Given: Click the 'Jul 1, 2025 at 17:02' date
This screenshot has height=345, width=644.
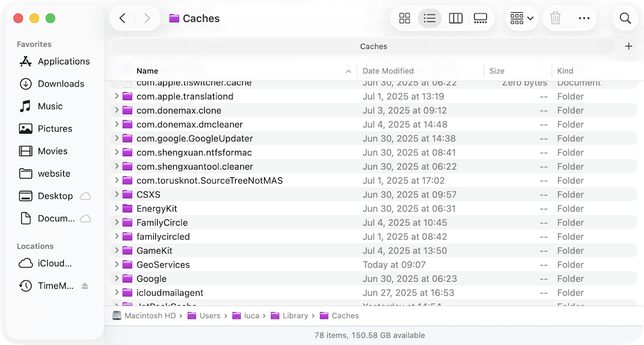Looking at the screenshot, I should tap(403, 180).
